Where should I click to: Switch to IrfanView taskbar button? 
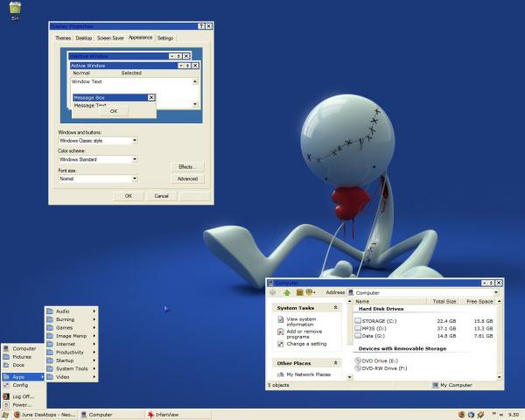[x=178, y=415]
